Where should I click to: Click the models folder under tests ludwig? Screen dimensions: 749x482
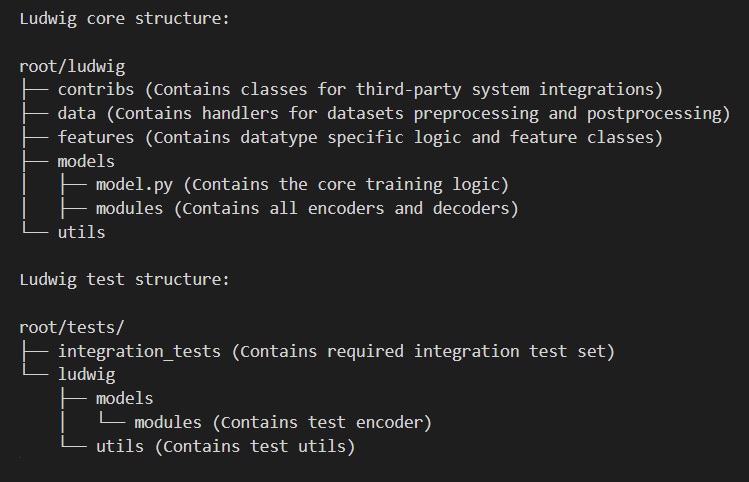[124, 398]
